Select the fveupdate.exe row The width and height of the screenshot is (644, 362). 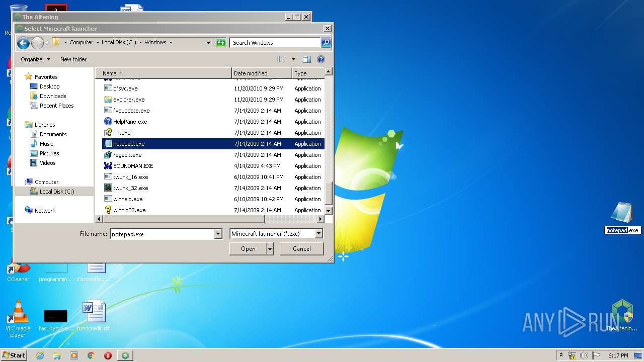point(213,111)
